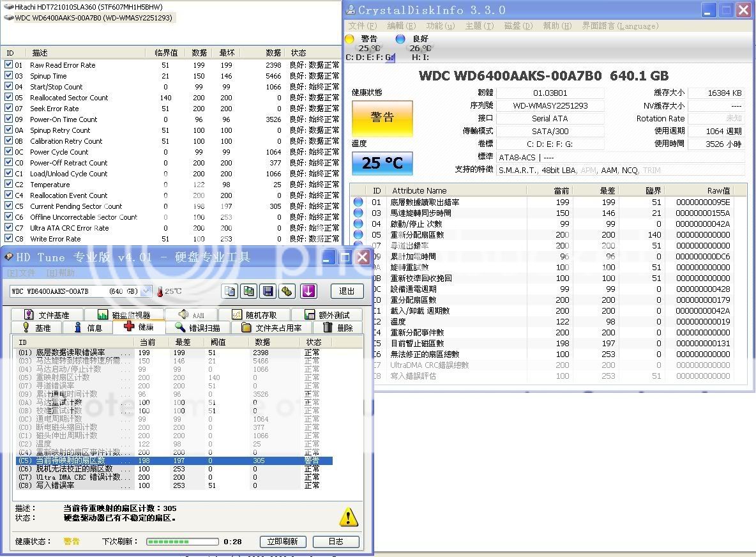Toggle the Seek Error Rate checkbox

point(9,108)
